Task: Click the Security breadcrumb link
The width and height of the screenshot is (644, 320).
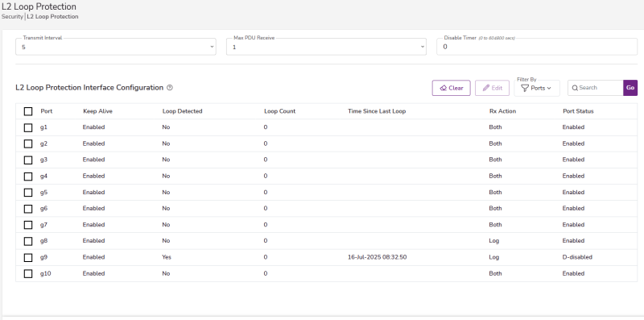Action: (x=12, y=17)
